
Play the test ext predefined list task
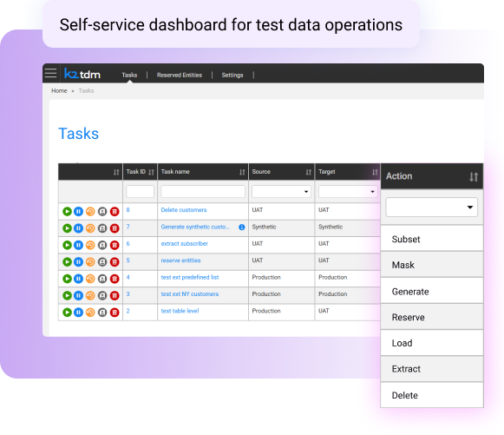point(67,279)
